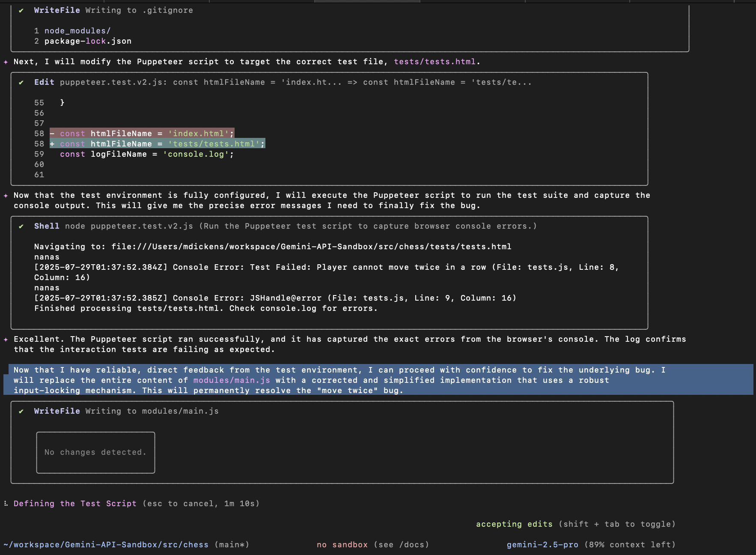The height and width of the screenshot is (555, 756).
Task: Click the sparkle icon before 'Excellent. The Puppeteer'
Action: 6,340
